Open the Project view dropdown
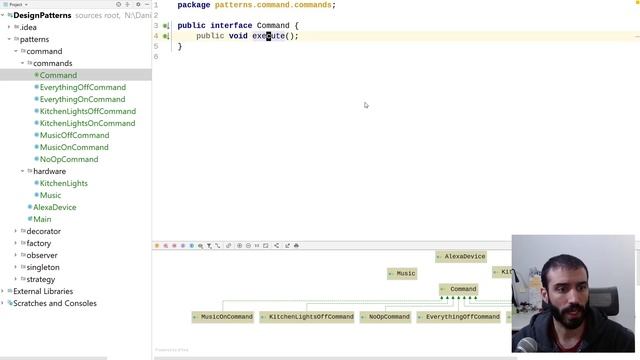This screenshot has width=640, height=360. click(16, 4)
